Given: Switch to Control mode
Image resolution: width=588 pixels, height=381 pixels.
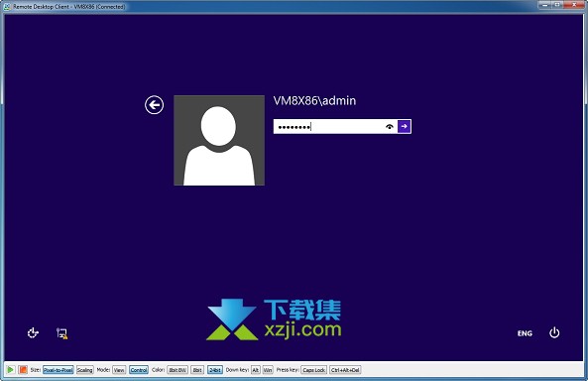Looking at the screenshot, I should click(139, 370).
